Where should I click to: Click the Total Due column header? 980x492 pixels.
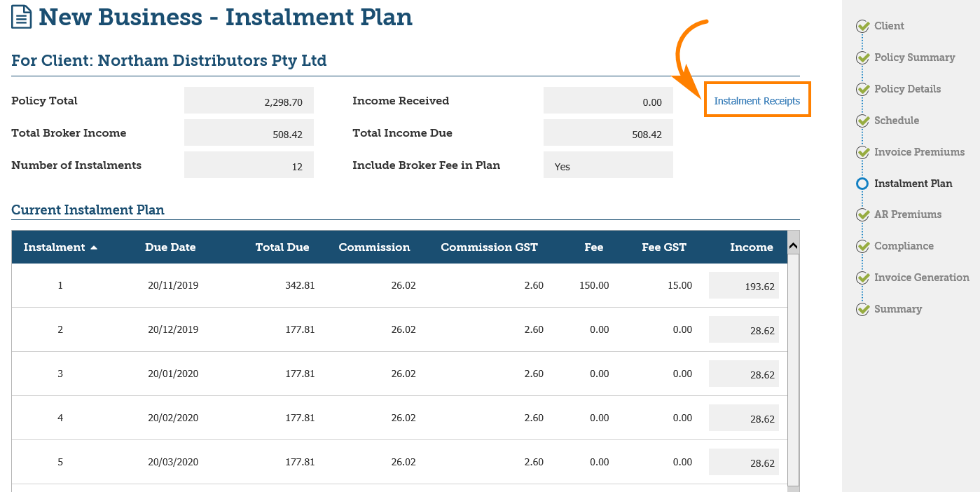click(282, 247)
